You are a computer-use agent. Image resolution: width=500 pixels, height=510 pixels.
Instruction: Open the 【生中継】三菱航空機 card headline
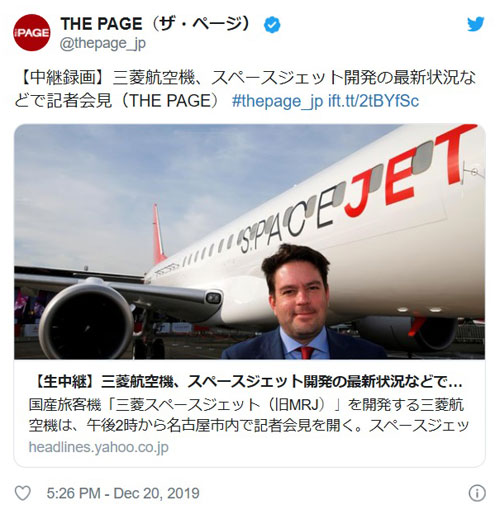(x=246, y=382)
